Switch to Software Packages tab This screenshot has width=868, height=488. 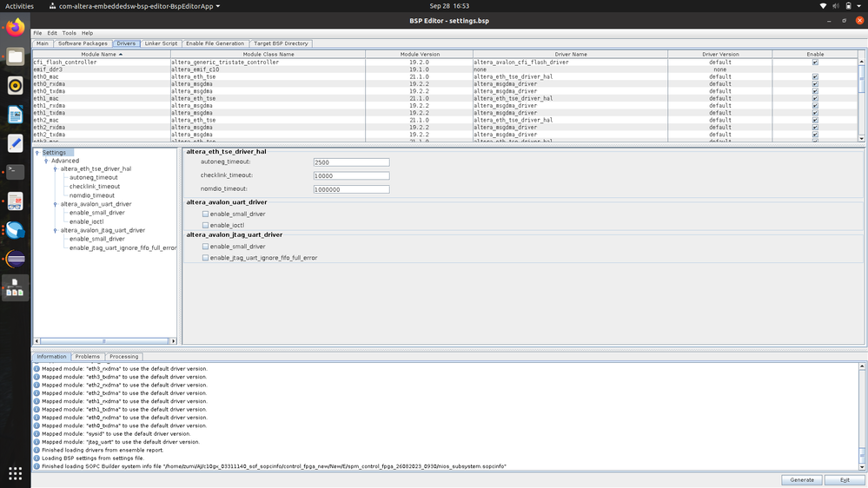[x=83, y=43]
